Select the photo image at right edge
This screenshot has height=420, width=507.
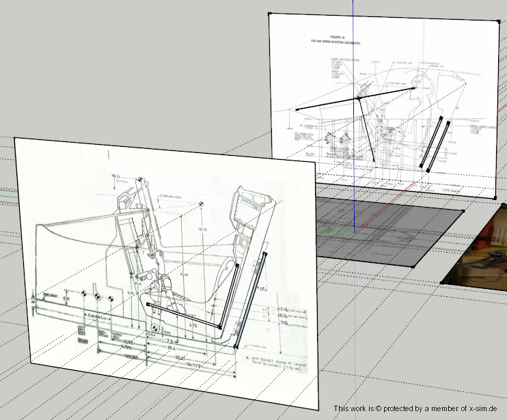[478, 260]
